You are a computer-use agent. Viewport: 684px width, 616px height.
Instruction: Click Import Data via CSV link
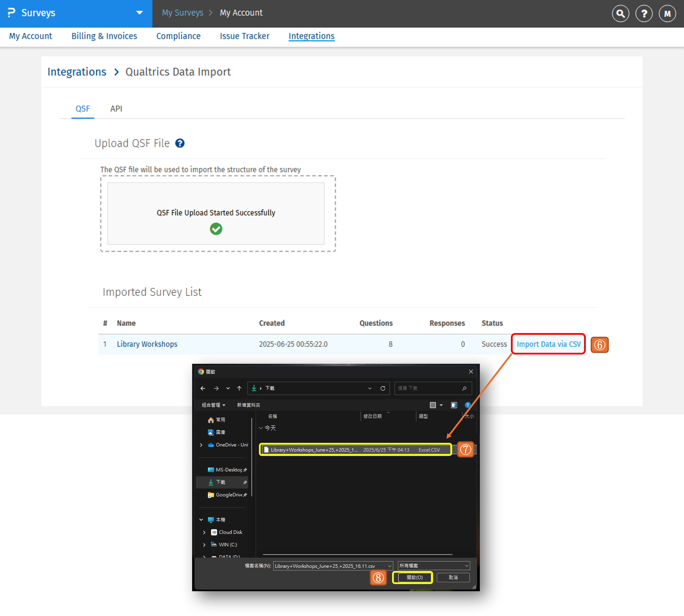[549, 344]
